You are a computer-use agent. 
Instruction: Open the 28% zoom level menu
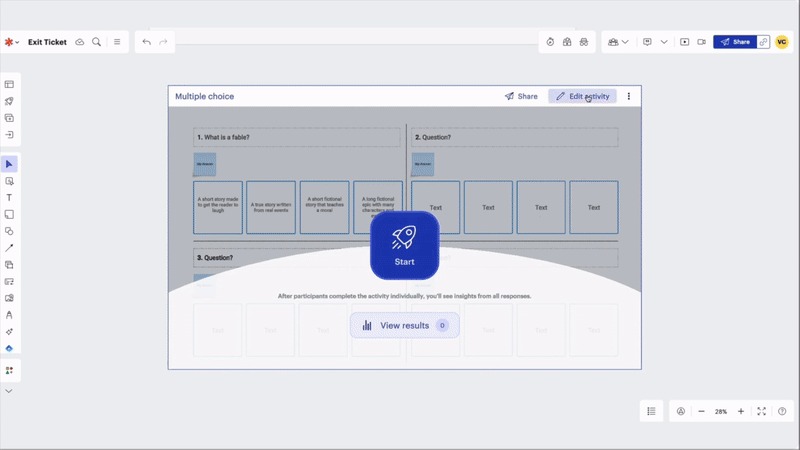[721, 411]
